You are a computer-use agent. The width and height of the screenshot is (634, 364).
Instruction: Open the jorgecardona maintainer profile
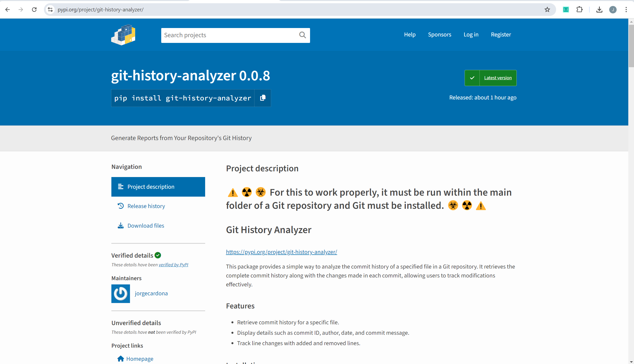[151, 293]
